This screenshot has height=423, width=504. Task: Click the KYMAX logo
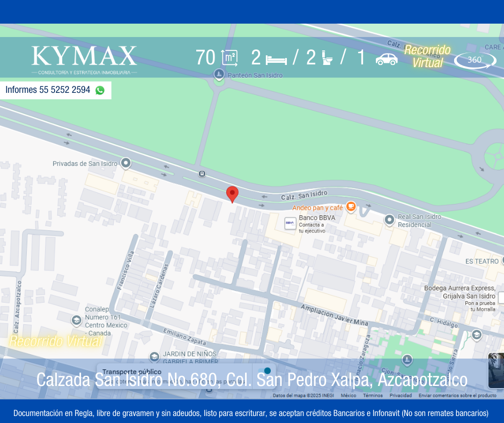pyautogui.click(x=84, y=60)
